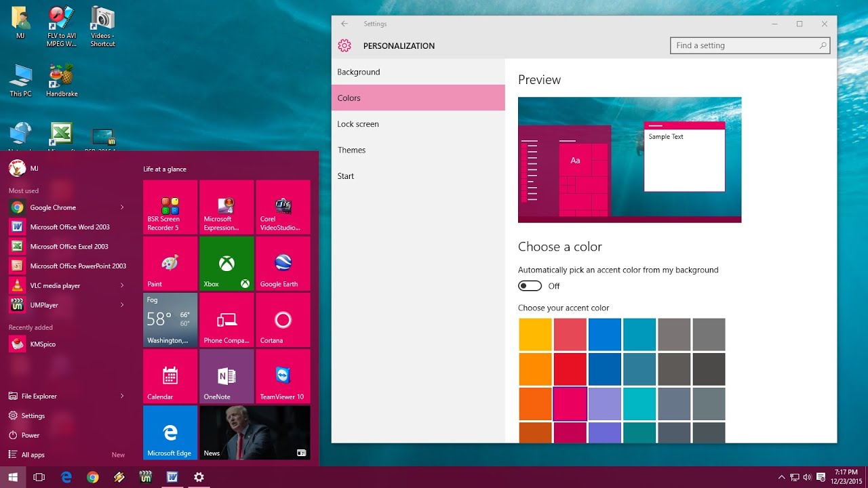
Task: Open the Cortana tile
Action: 283,319
